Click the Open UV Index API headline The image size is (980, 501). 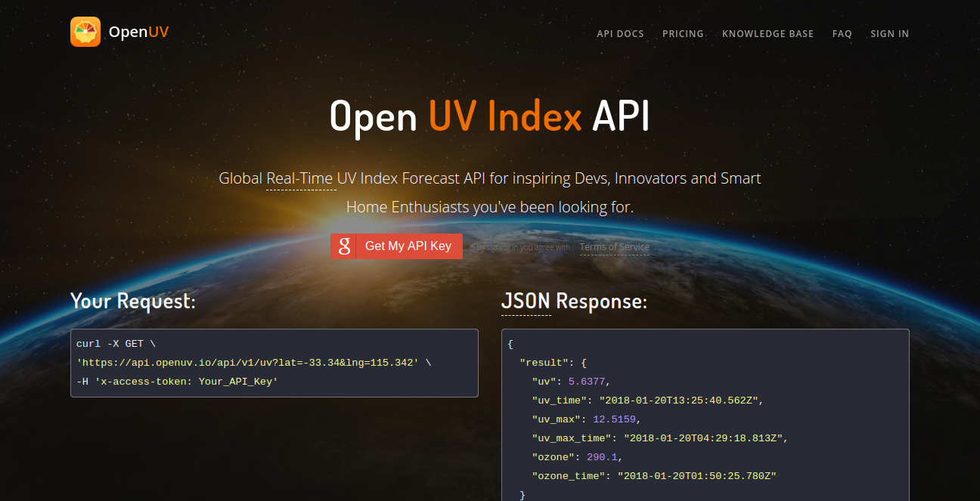490,116
